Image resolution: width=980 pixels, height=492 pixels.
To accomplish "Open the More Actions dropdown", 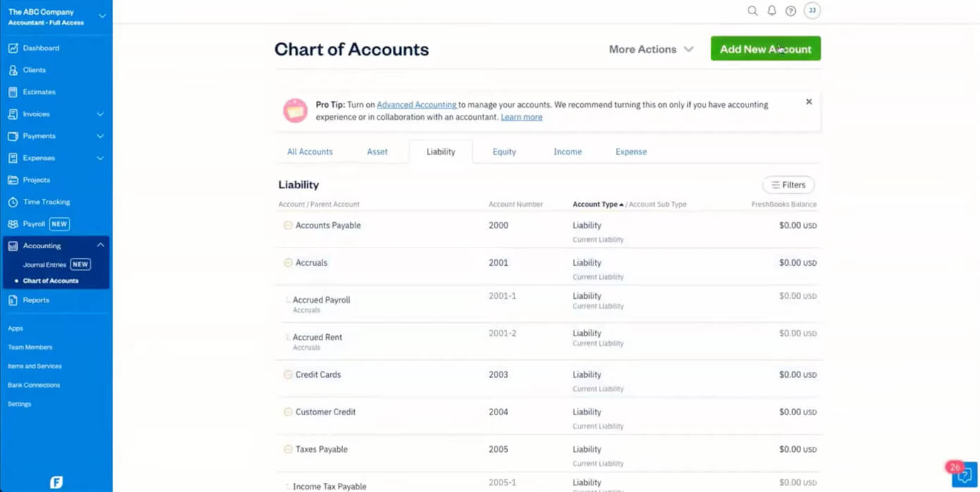I will [x=650, y=49].
